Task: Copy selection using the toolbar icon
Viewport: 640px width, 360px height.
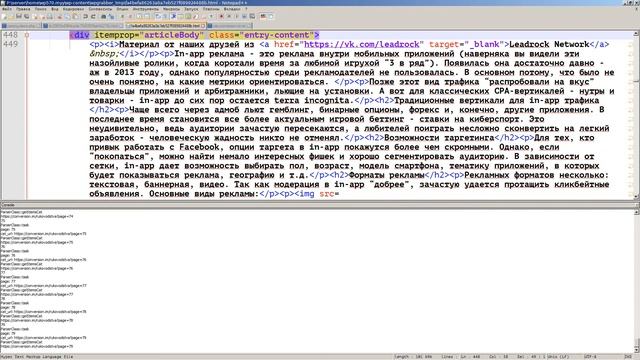Action: (67, 16)
